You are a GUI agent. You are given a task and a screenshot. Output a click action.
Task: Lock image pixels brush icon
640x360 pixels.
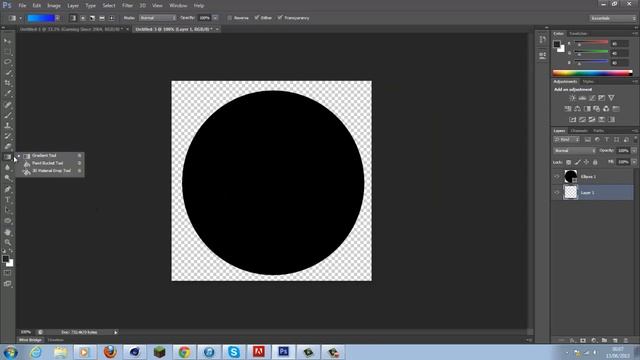(578, 162)
